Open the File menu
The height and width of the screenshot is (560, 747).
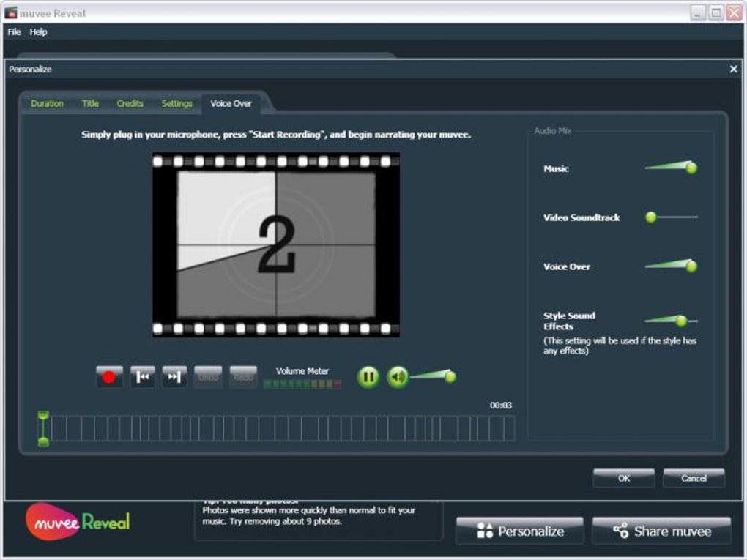point(15,32)
